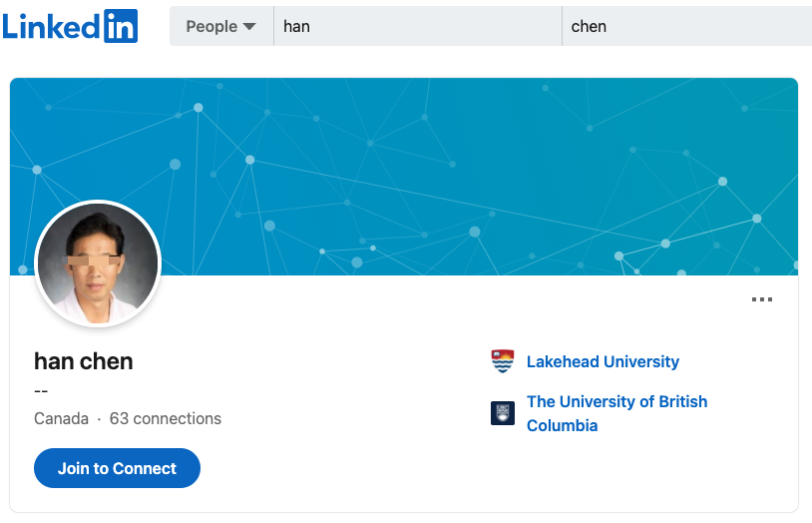Open the Lakehead University link

click(603, 361)
